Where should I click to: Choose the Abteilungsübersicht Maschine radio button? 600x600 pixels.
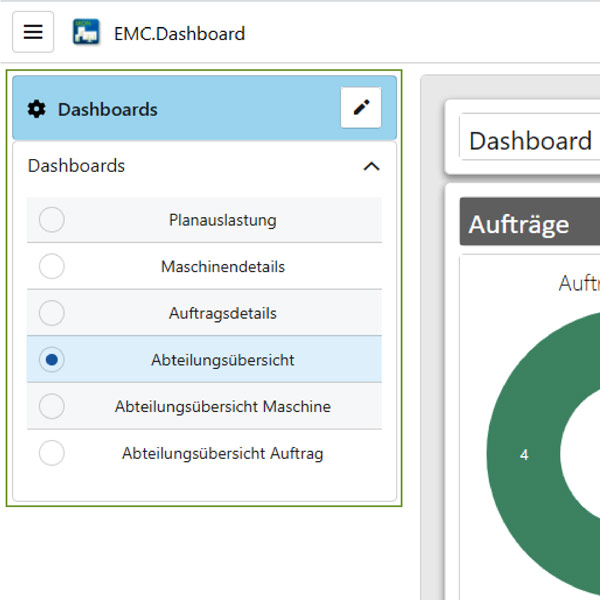[52, 406]
